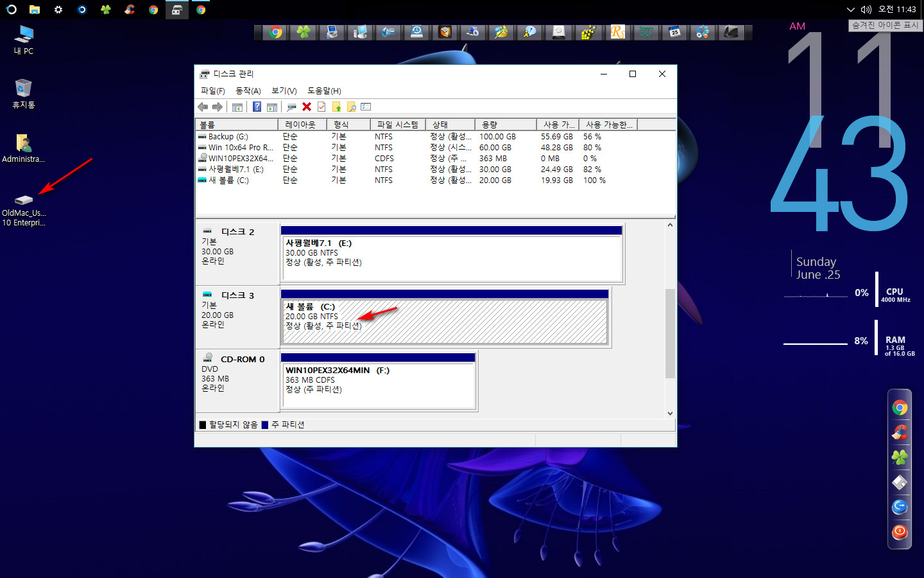The image size is (924, 578).
Task: Open the 도움말(H) menu
Action: click(324, 91)
